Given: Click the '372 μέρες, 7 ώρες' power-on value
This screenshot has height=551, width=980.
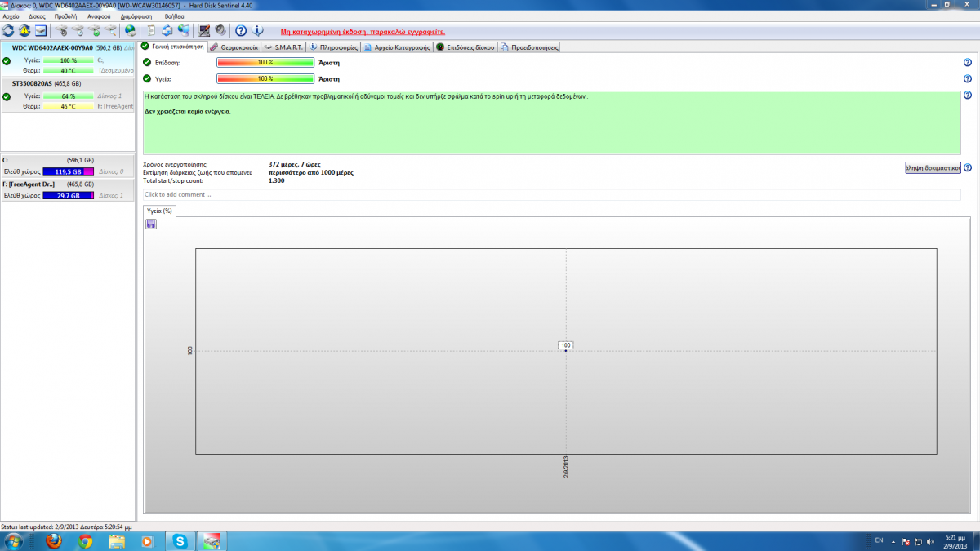Looking at the screenshot, I should coord(294,165).
